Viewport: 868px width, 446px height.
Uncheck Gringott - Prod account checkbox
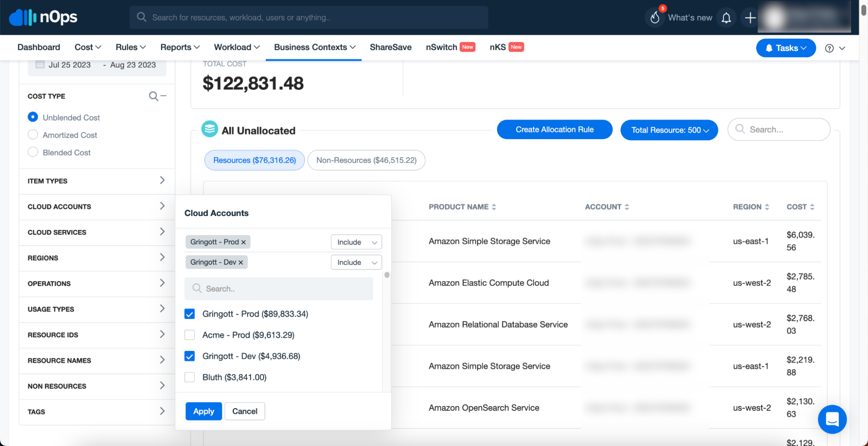coord(189,314)
